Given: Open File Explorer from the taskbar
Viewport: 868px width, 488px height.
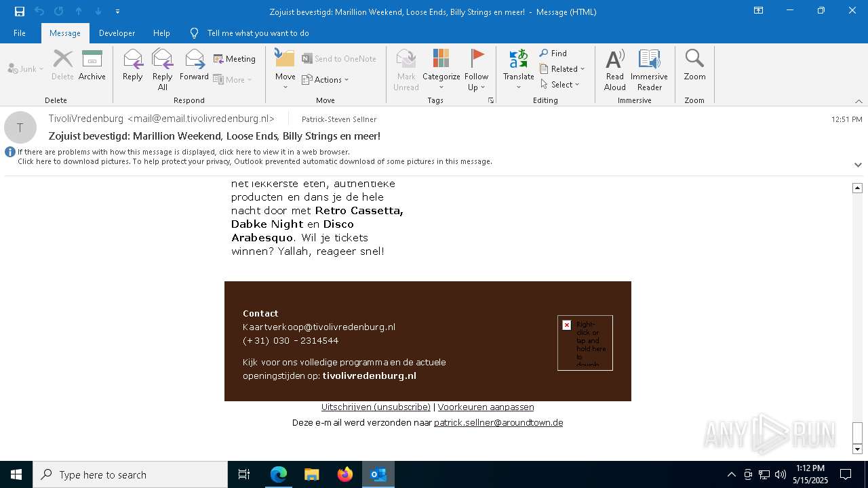Looking at the screenshot, I should coord(311,474).
